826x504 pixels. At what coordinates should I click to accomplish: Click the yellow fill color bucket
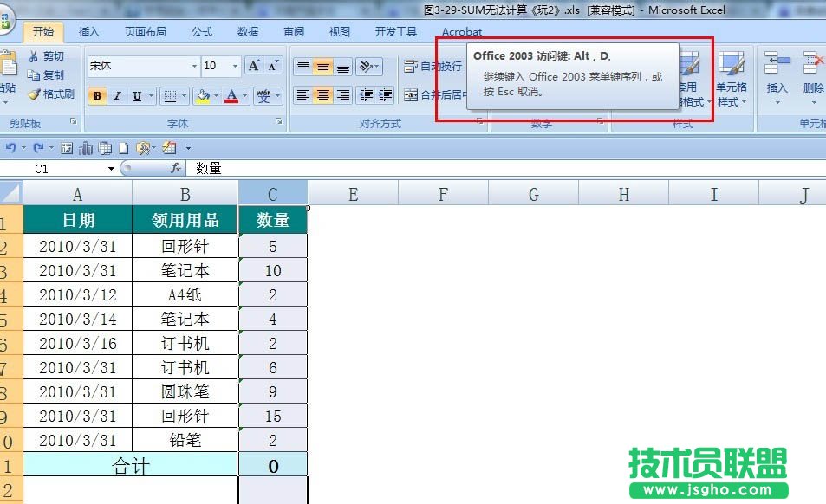click(x=204, y=96)
